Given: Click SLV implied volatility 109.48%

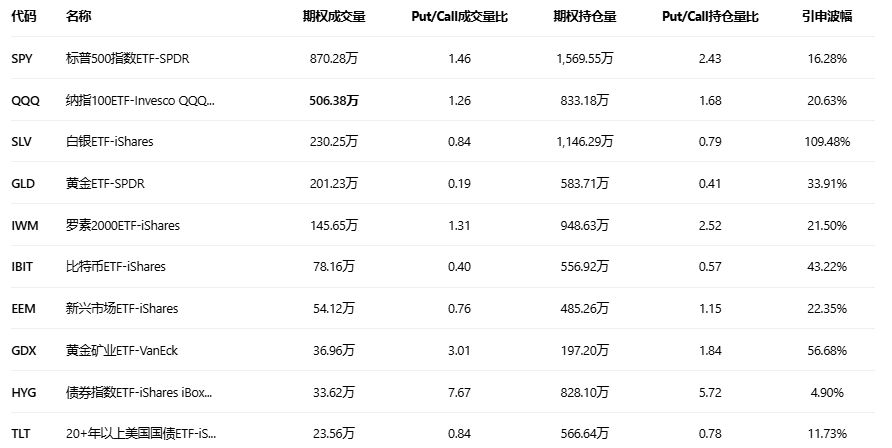Looking at the screenshot, I should [x=826, y=142].
